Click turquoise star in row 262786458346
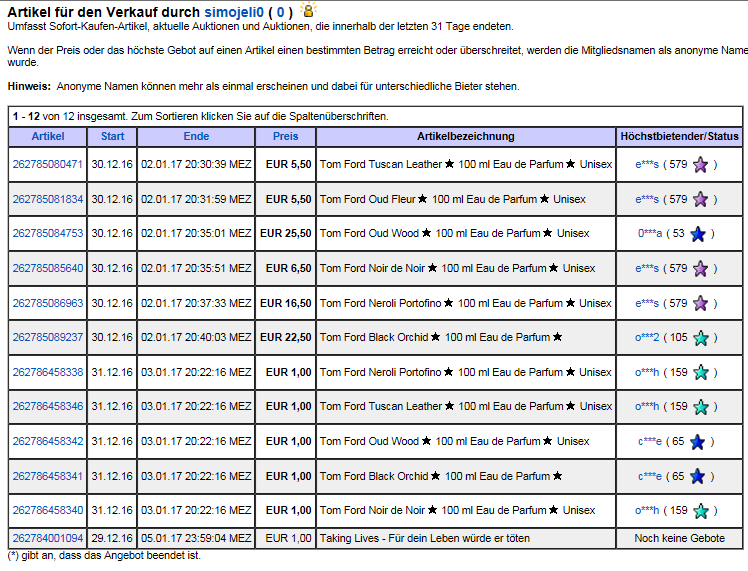This screenshot has width=748, height=571. (x=701, y=407)
